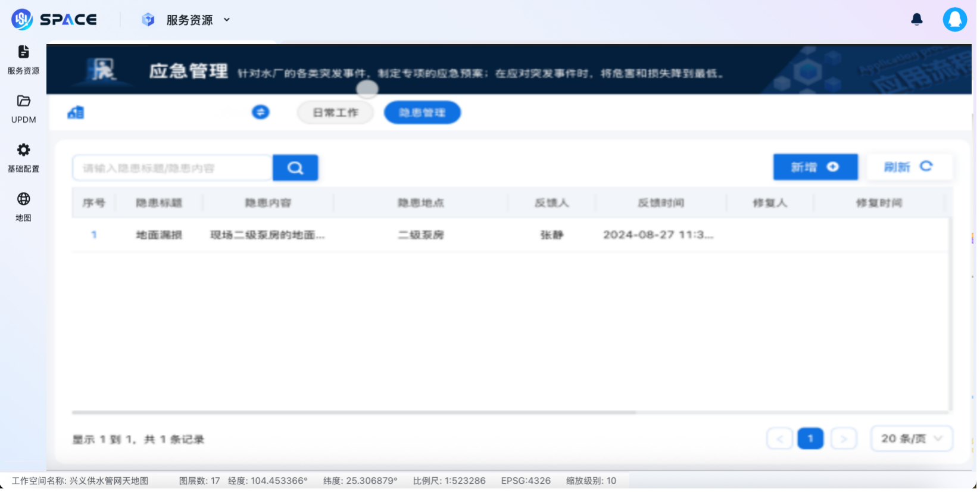The height and width of the screenshot is (492, 980).
Task: Expand the 服务资源 dropdown arrow
Action: [227, 20]
